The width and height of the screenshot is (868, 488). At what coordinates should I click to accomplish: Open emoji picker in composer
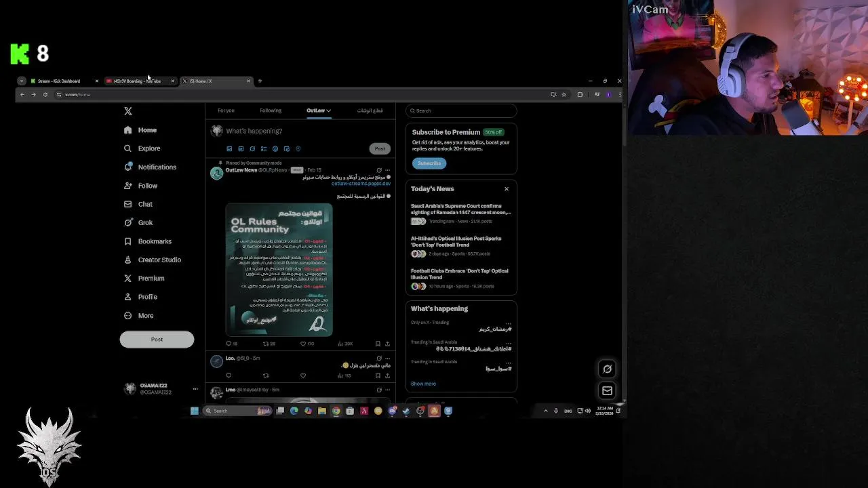click(275, 149)
